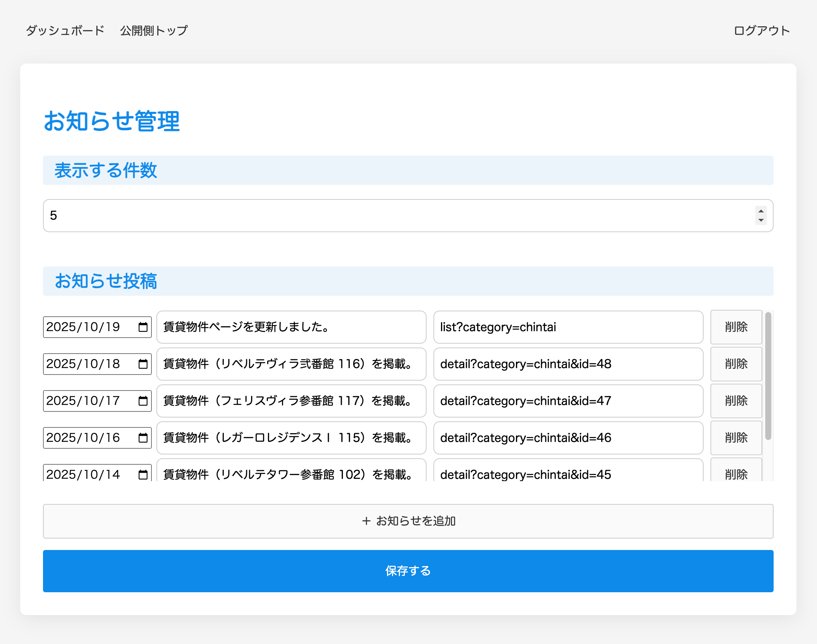Open calendar picker for 2025/10/16 date

click(143, 438)
